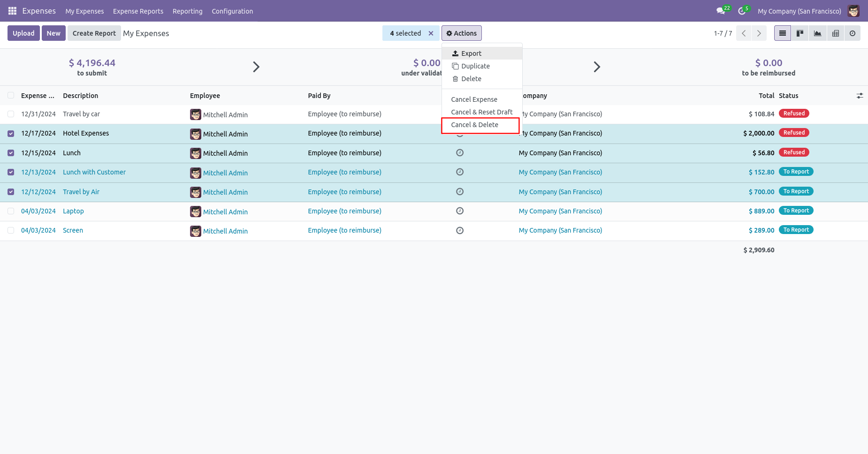Open the Travel by Air expense link

click(x=81, y=192)
